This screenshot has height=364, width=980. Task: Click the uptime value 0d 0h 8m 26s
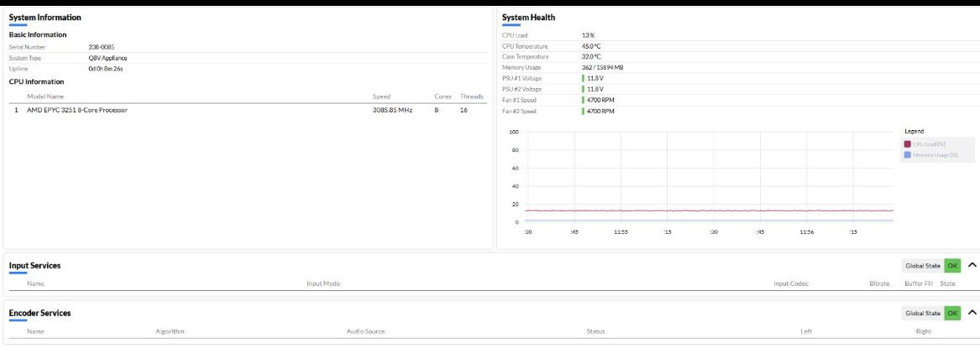coord(106,69)
